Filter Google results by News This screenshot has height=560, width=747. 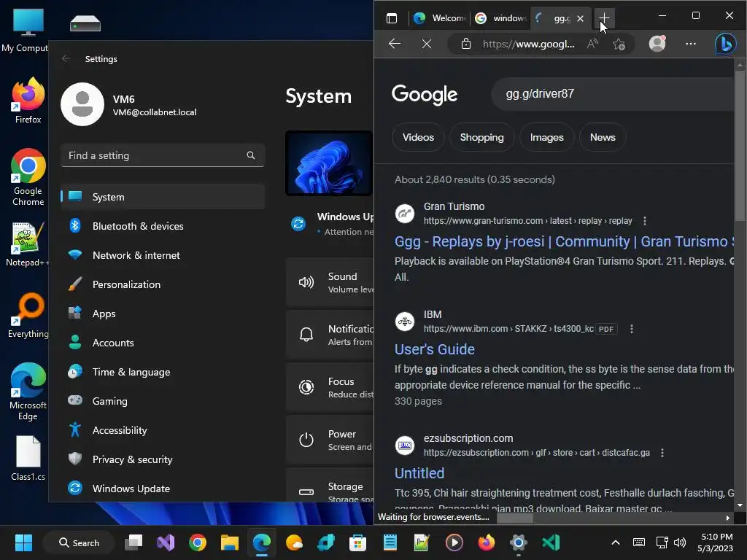coord(602,137)
